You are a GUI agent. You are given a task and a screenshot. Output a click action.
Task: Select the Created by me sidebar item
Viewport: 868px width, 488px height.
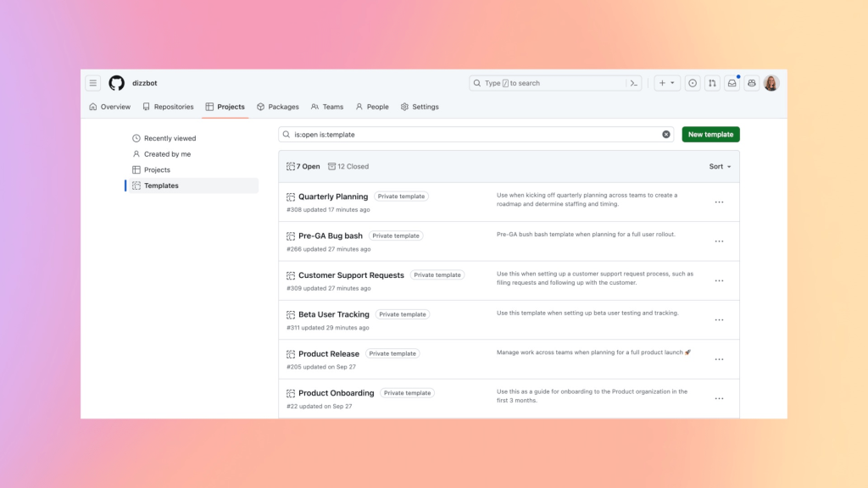tap(165, 154)
